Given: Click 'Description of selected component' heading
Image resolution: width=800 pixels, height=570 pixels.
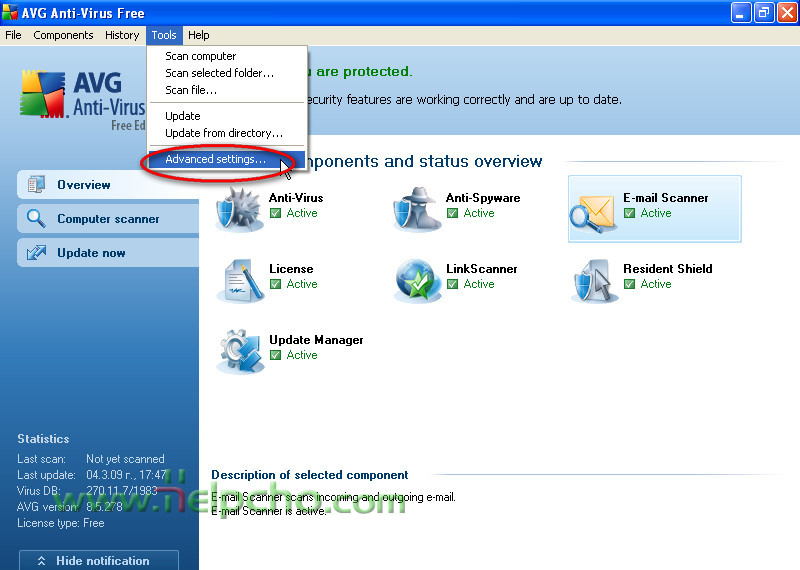Looking at the screenshot, I should pos(310,475).
